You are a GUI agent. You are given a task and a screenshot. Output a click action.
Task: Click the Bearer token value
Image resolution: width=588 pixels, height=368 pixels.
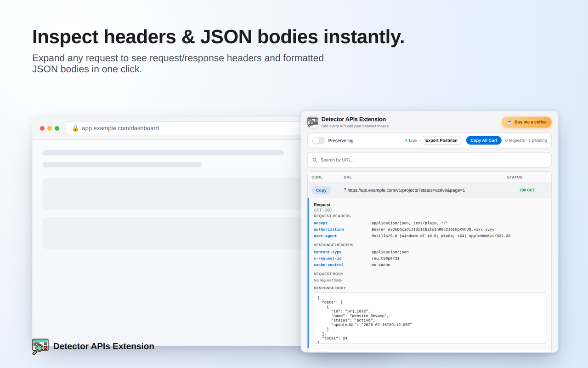point(433,230)
